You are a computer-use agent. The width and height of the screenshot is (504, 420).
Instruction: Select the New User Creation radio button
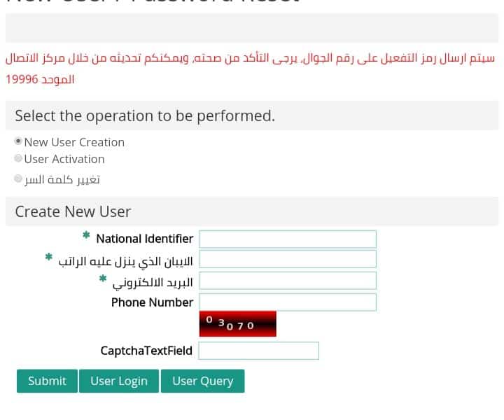click(x=18, y=141)
